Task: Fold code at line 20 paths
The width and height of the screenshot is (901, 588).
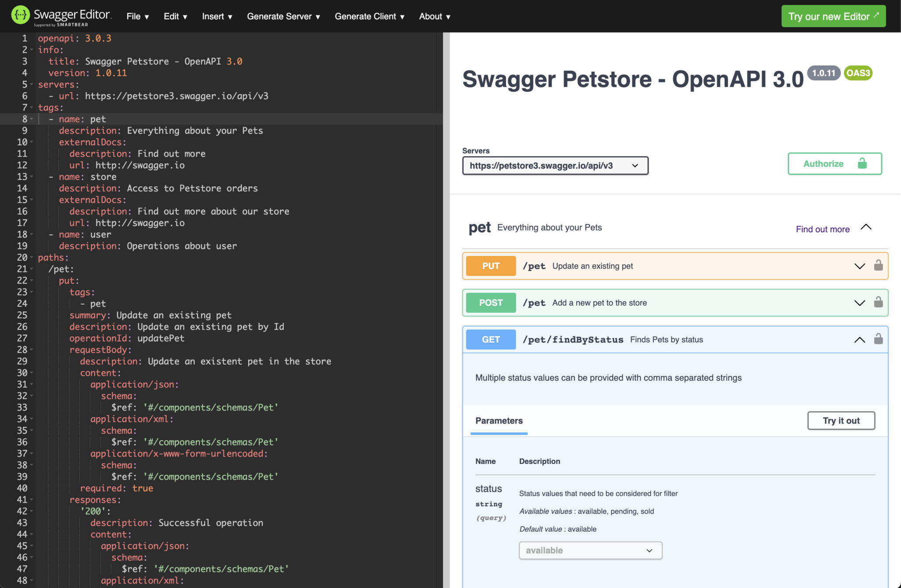Action: (x=32, y=258)
